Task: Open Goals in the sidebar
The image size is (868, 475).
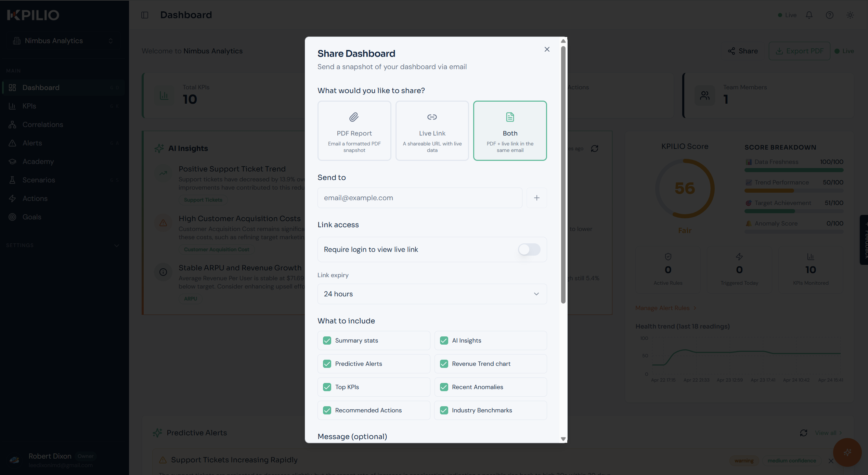Action: (x=64, y=217)
